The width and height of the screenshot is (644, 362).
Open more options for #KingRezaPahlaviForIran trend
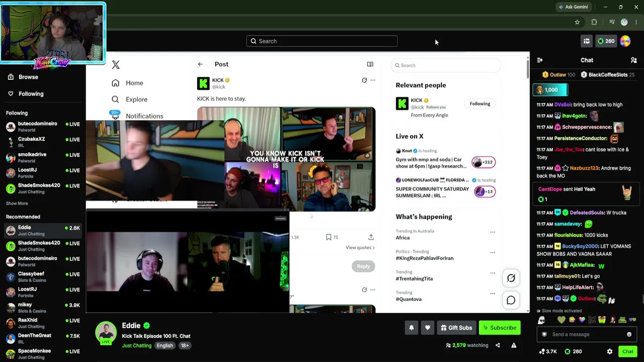click(x=493, y=252)
